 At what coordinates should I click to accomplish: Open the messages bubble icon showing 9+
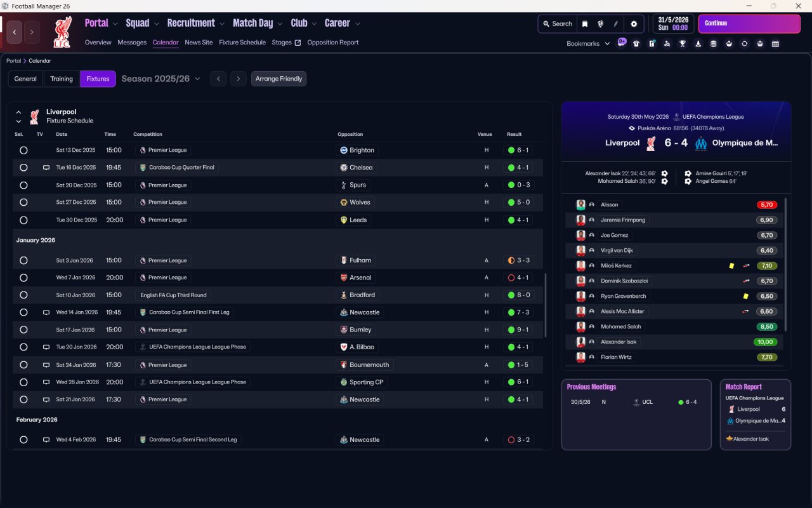(622, 43)
